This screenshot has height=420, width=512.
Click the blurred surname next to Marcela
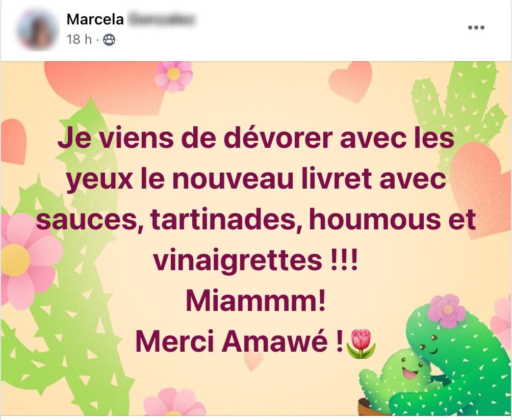coord(161,19)
